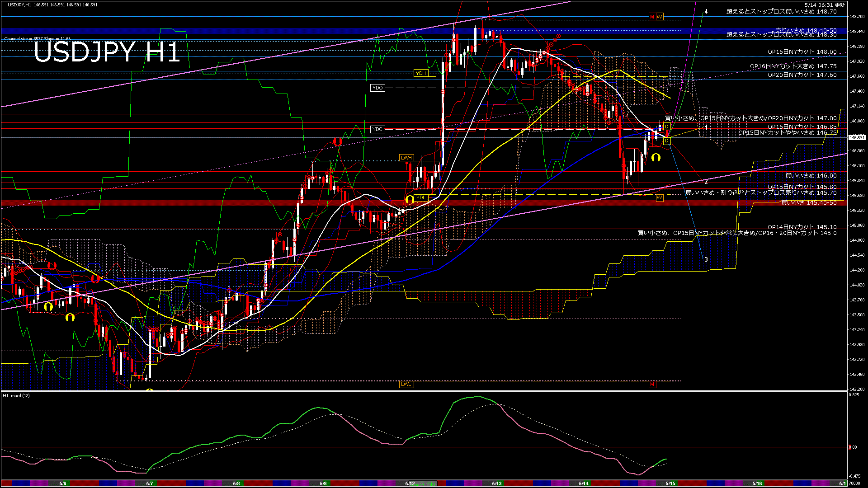Select wave number 1 label
The image size is (868, 488).
706,128
